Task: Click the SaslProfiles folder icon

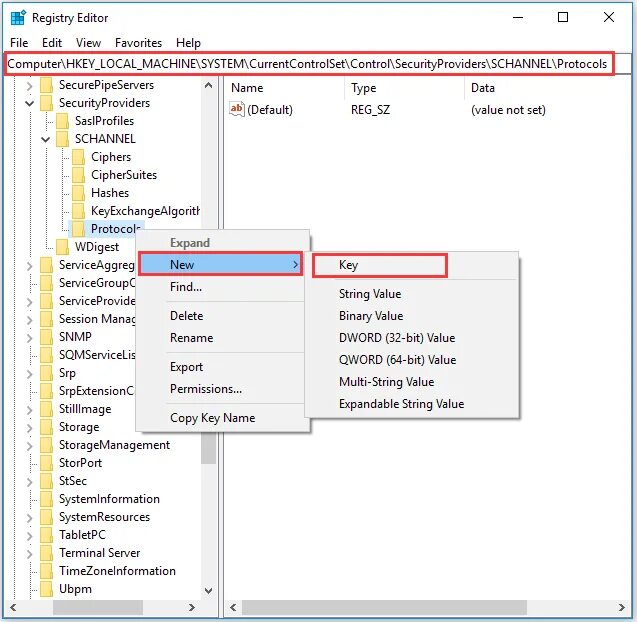Action: pos(62,121)
